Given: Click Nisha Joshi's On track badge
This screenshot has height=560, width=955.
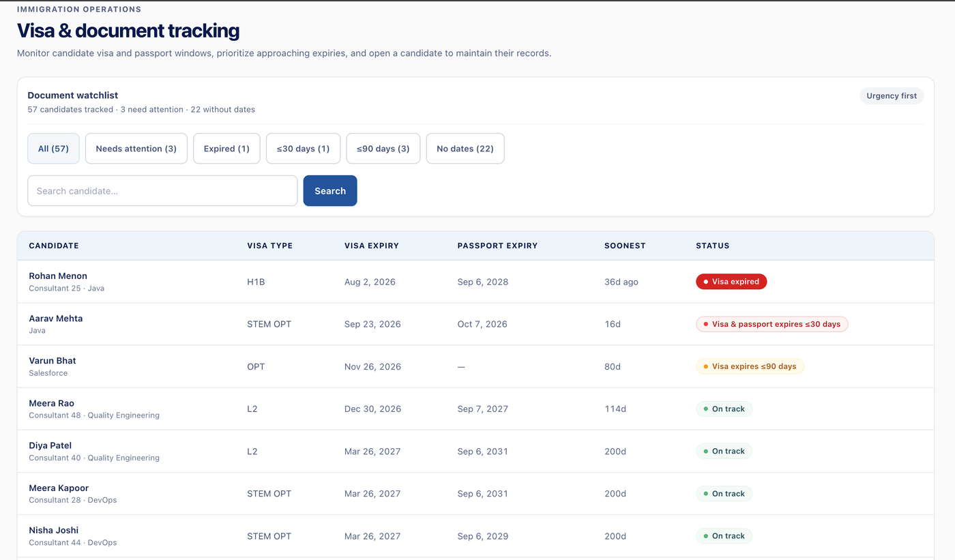Looking at the screenshot, I should click(724, 536).
